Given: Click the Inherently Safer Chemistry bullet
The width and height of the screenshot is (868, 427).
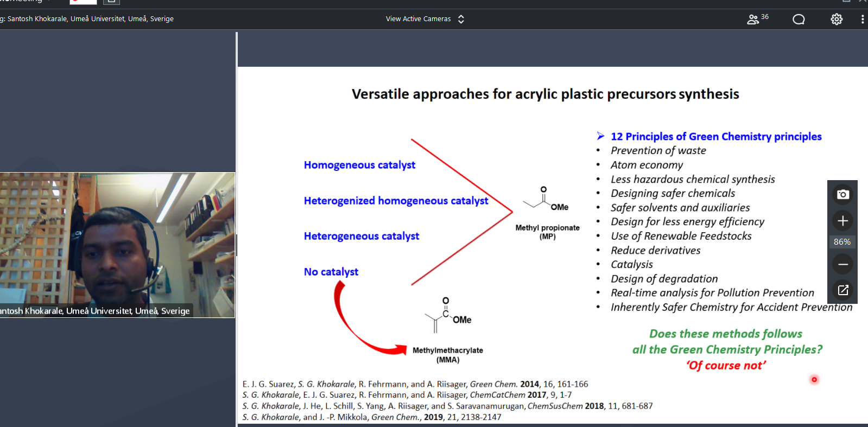Looking at the screenshot, I should pos(732,307).
